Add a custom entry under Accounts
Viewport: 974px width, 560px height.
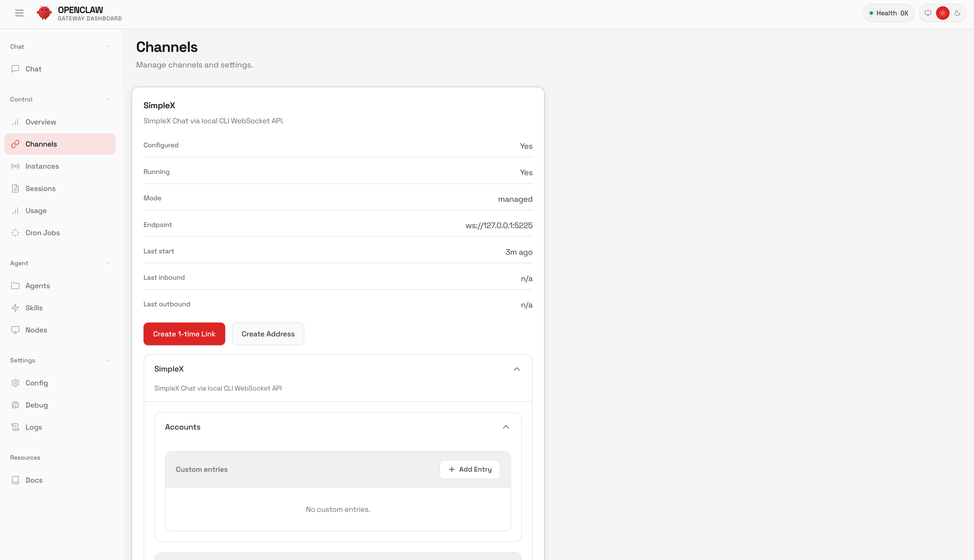tap(469, 469)
